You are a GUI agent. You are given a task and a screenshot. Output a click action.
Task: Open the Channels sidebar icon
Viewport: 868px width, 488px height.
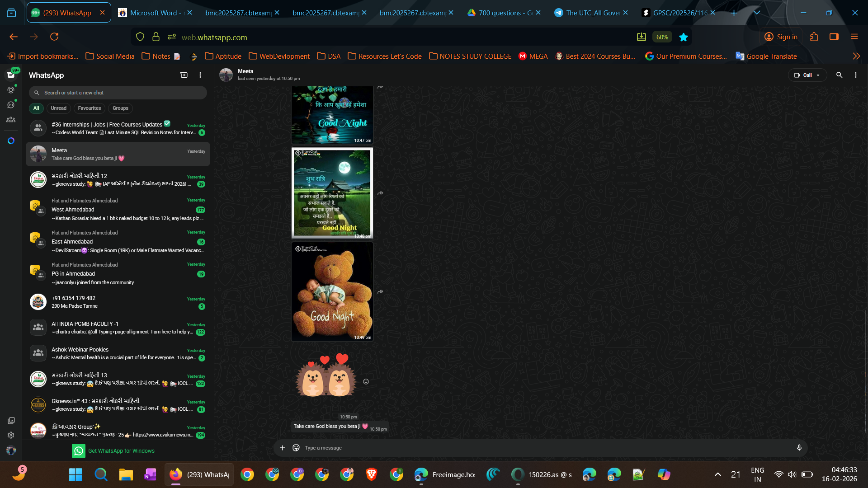[11, 105]
